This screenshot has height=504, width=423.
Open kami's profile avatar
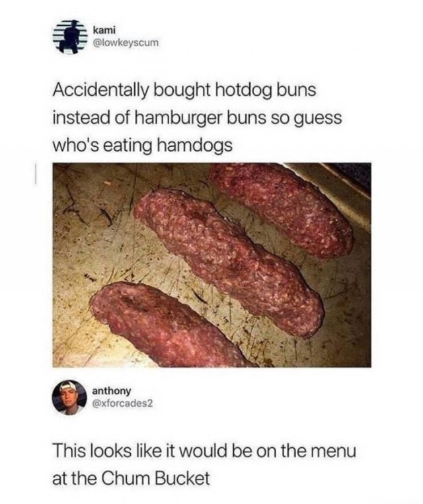(70, 36)
